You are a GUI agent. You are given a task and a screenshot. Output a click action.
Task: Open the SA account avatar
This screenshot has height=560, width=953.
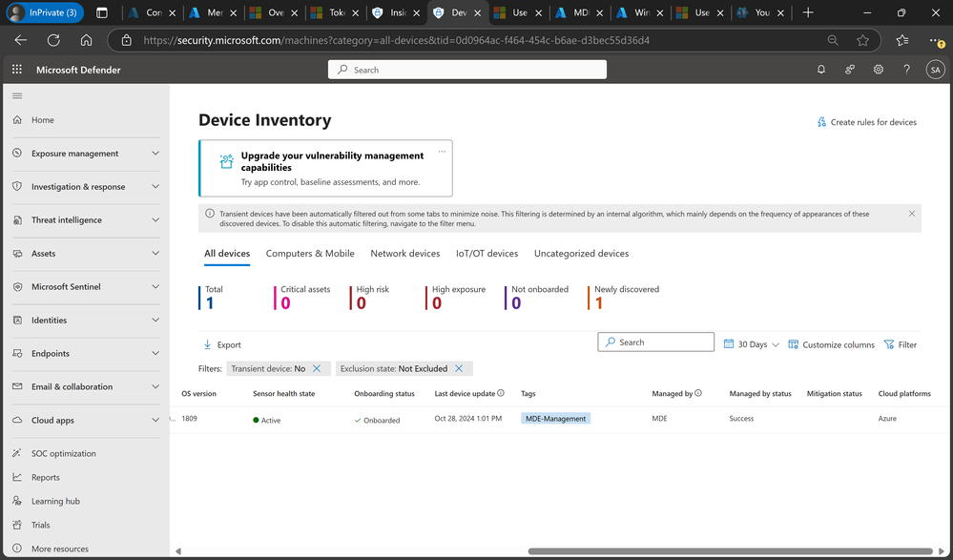[x=936, y=70]
